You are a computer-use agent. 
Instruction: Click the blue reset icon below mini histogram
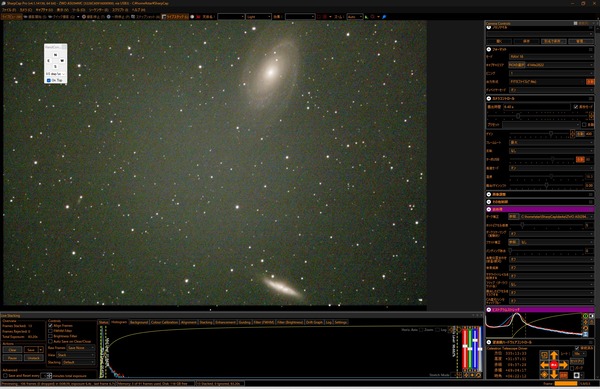[585, 334]
